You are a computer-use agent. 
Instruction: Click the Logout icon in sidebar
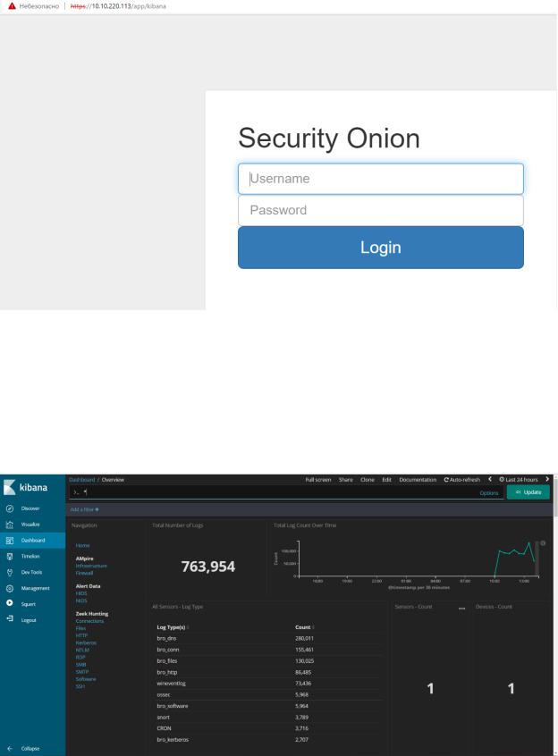[9, 619]
